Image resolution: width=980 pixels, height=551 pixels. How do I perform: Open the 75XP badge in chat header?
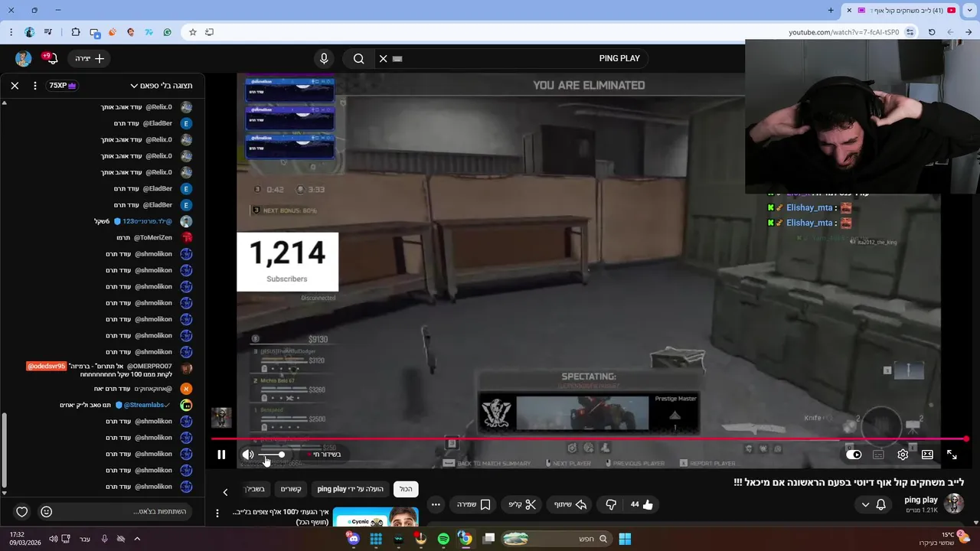[63, 86]
